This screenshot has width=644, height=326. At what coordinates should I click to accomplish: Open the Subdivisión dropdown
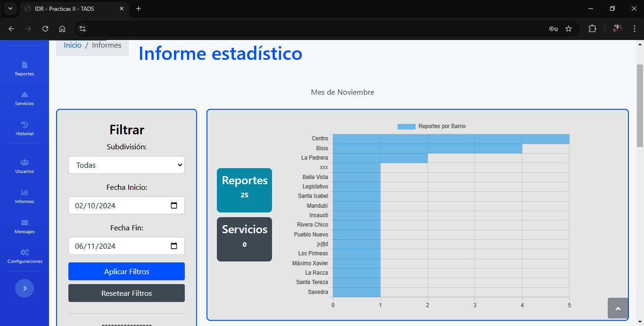click(126, 165)
